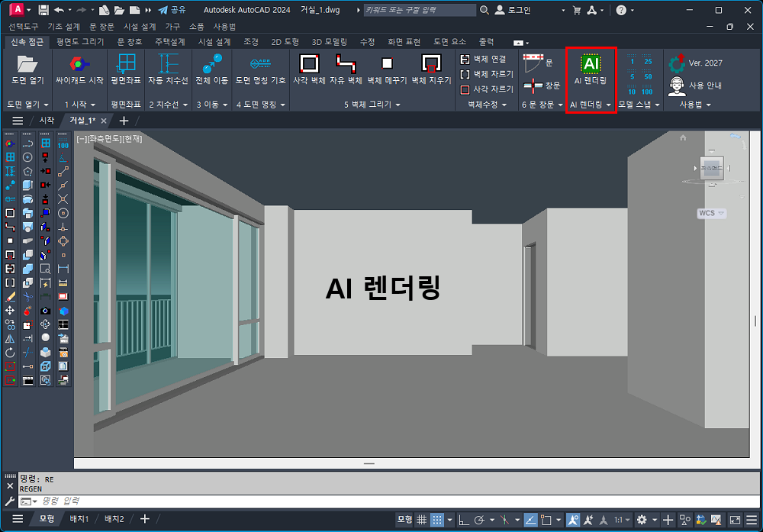Click the 벽체 지우기 icon
The height and width of the screenshot is (532, 763).
pos(432,65)
